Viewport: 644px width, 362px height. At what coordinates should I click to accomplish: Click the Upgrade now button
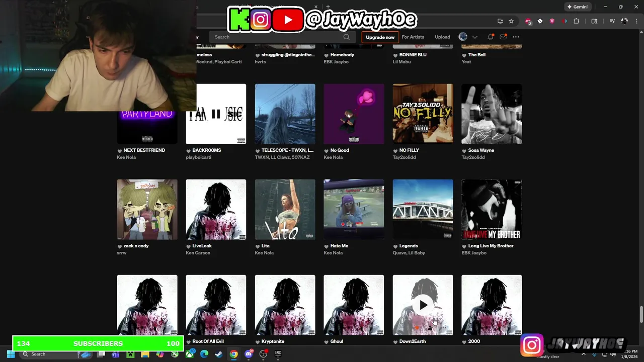pyautogui.click(x=380, y=37)
